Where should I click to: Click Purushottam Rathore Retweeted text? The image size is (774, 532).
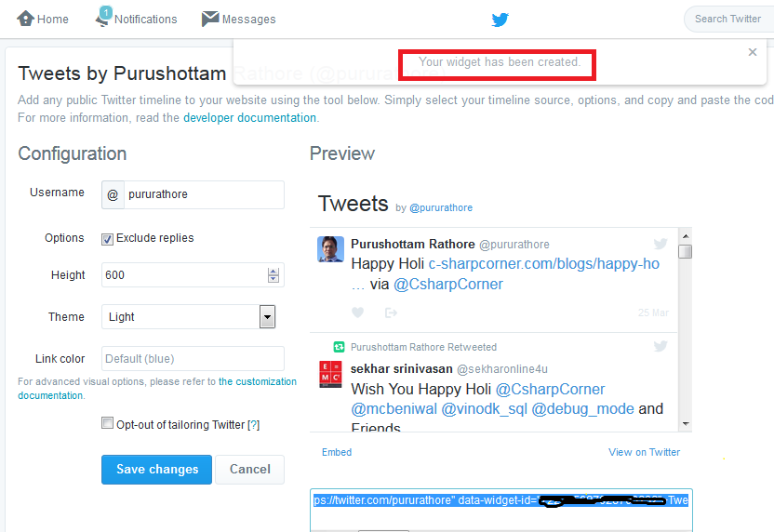[423, 347]
